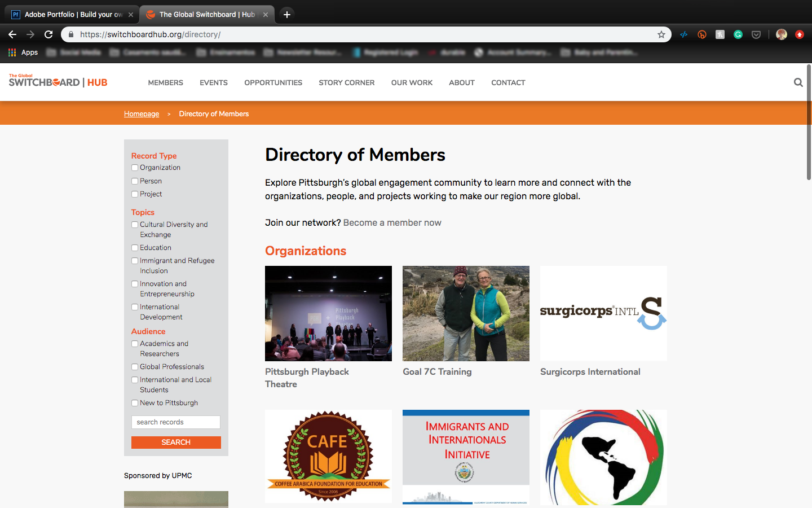Open new tab with plus button

(286, 15)
